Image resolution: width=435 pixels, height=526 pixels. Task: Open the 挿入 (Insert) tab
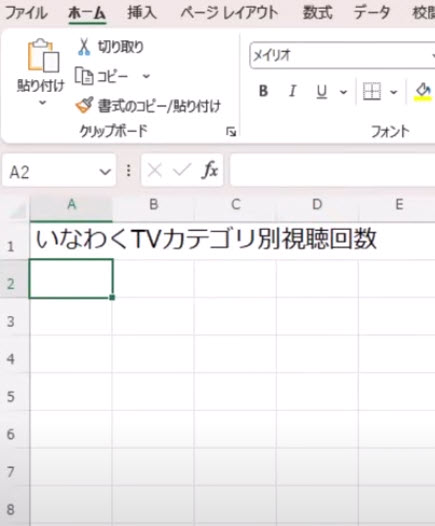click(142, 13)
